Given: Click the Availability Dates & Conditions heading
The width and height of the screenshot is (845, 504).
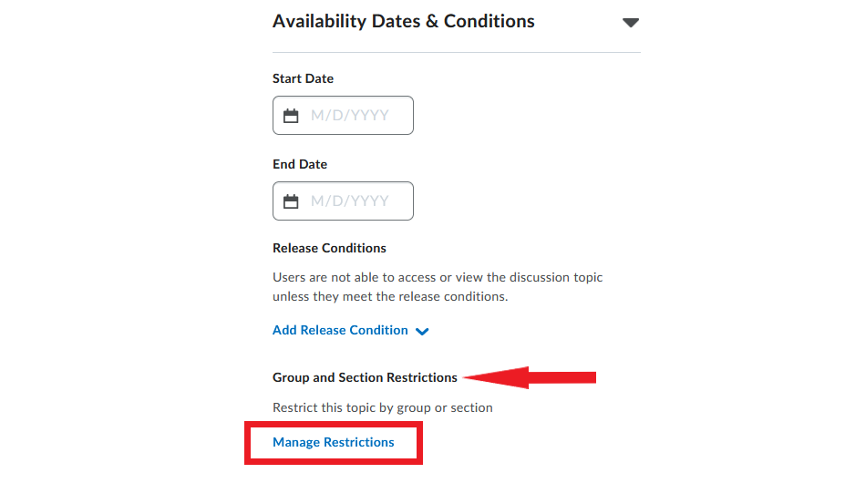Looking at the screenshot, I should tap(403, 21).
